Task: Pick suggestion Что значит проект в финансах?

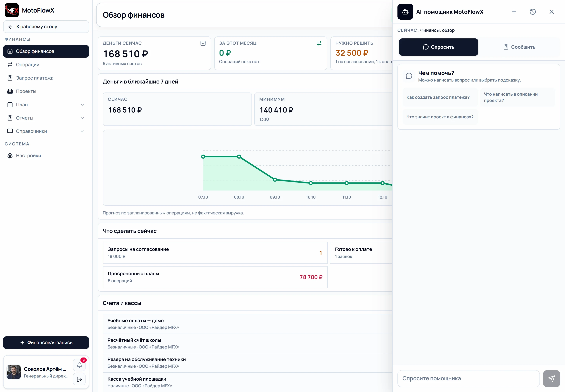Action: [x=440, y=117]
